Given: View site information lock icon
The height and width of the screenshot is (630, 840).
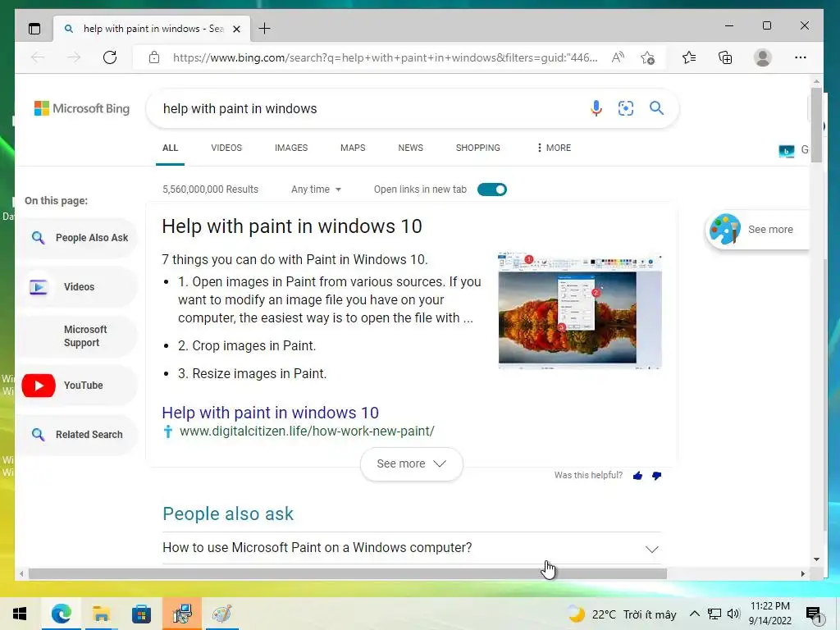Looking at the screenshot, I should coord(154,57).
